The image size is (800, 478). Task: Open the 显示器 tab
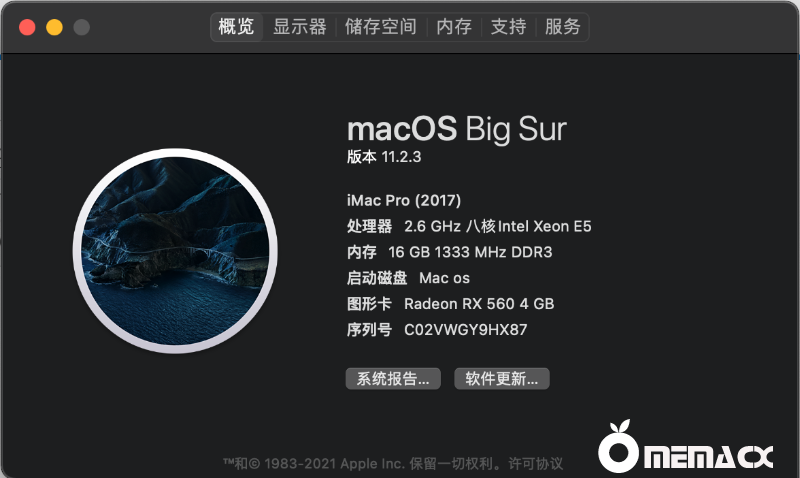(x=299, y=27)
